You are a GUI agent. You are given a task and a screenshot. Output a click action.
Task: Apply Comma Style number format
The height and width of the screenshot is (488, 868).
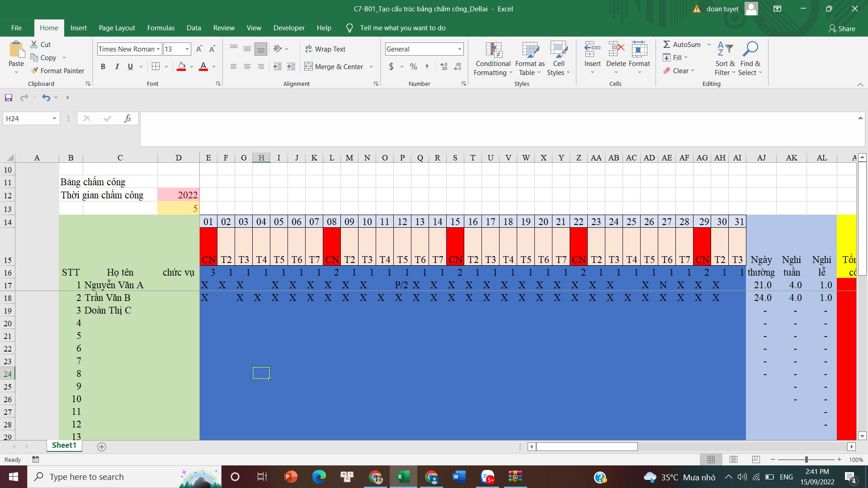[426, 66]
